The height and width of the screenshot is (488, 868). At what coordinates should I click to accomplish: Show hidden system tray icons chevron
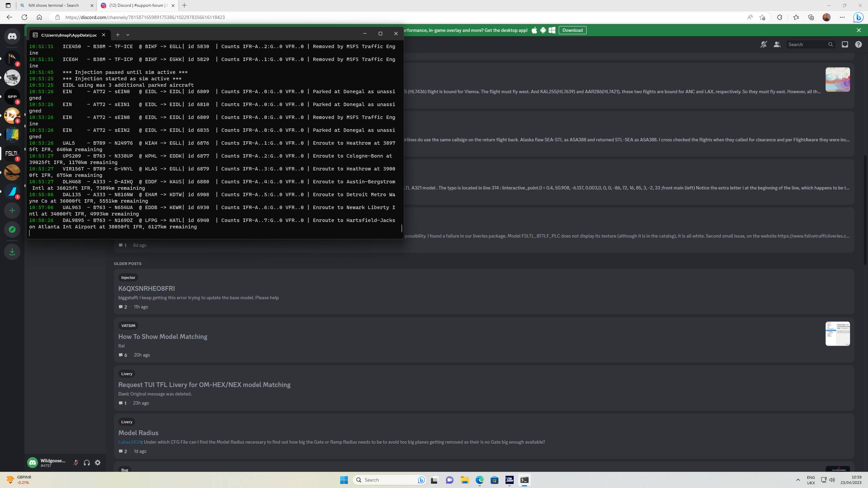[x=798, y=480]
